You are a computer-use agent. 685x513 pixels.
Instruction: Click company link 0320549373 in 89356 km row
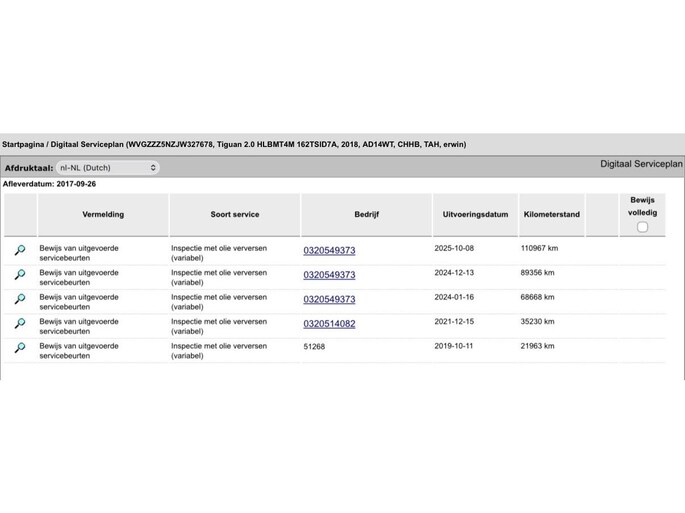coord(329,275)
